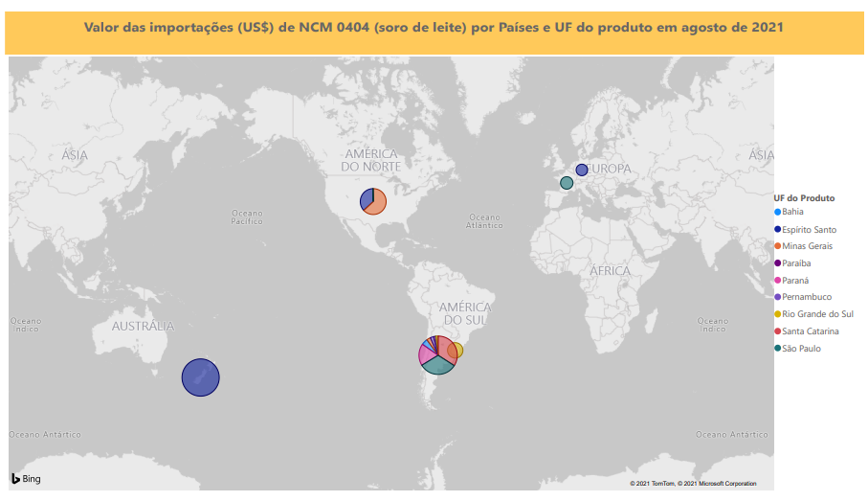
Task: Click the São Paulo legend color dot
Action: tap(778, 349)
